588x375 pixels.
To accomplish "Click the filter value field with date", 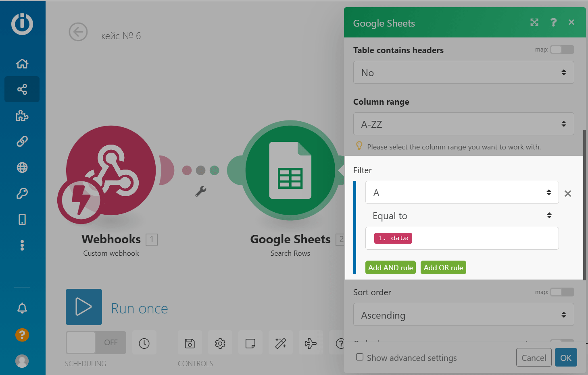I will pos(462,238).
